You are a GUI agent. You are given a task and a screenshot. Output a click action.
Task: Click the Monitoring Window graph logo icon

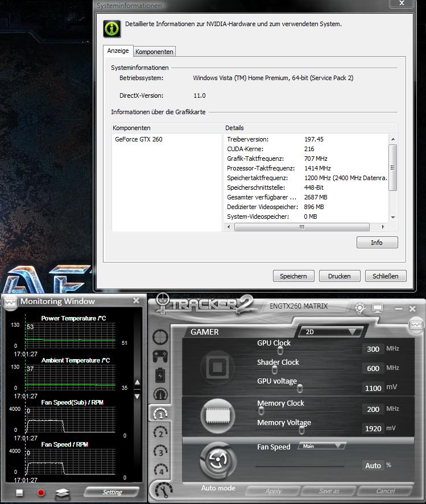[x=10, y=302]
